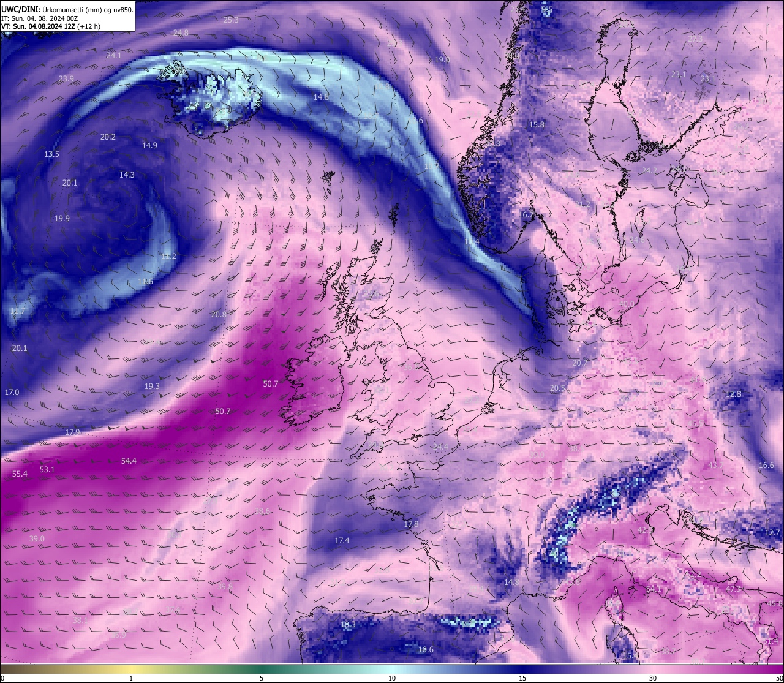Select the 39.0 value label
The width and height of the screenshot is (784, 683).
click(x=37, y=538)
